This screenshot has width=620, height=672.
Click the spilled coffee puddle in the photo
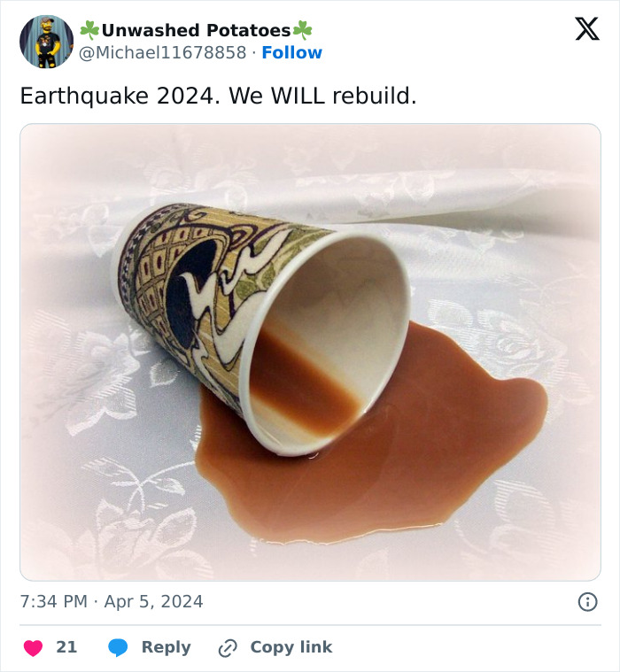point(443,443)
